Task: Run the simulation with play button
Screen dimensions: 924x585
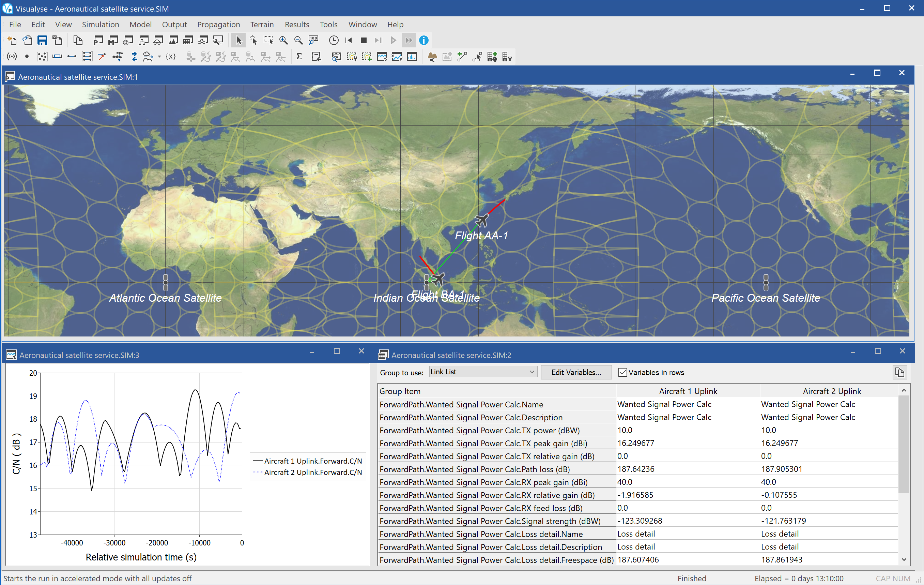Action: click(394, 40)
